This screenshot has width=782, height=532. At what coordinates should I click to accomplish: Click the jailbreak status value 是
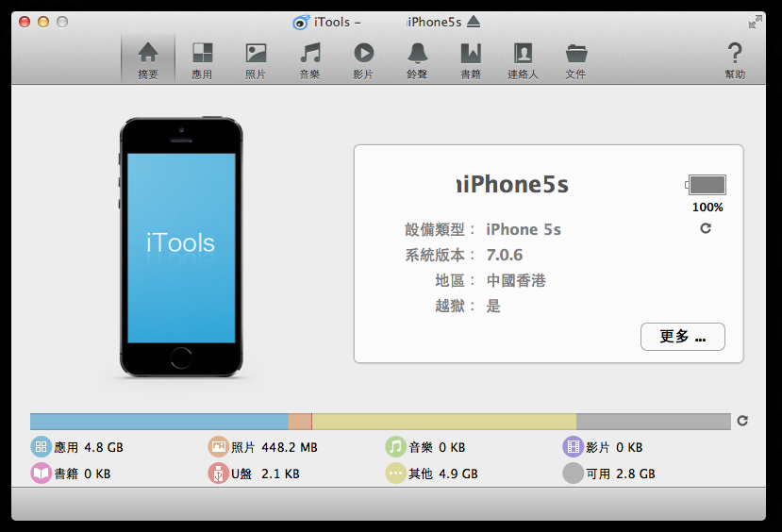pos(493,306)
